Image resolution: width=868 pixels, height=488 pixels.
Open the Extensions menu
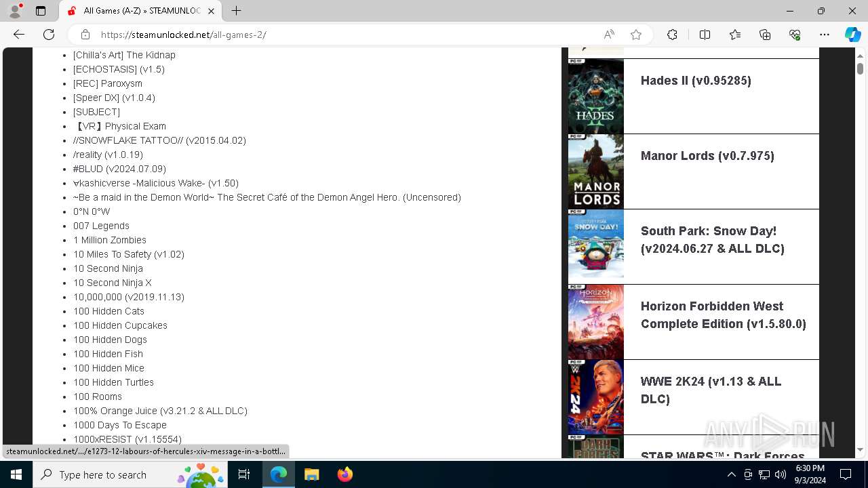672,35
